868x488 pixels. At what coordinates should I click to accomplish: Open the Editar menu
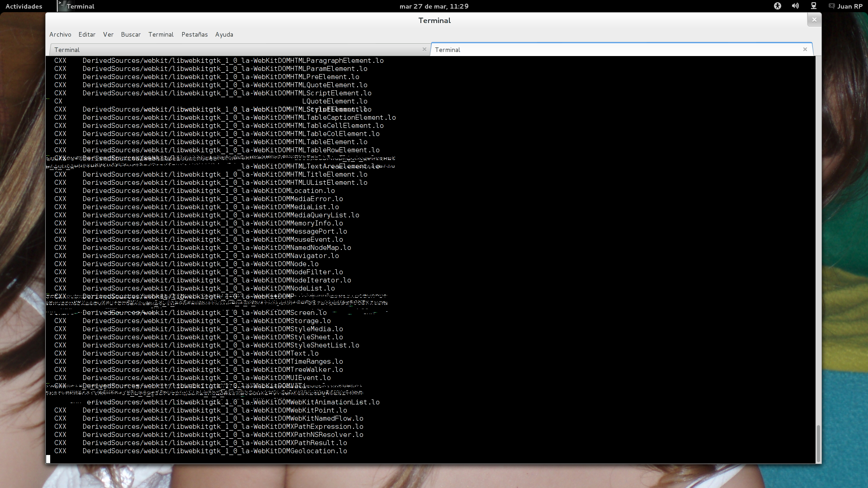pyautogui.click(x=87, y=34)
